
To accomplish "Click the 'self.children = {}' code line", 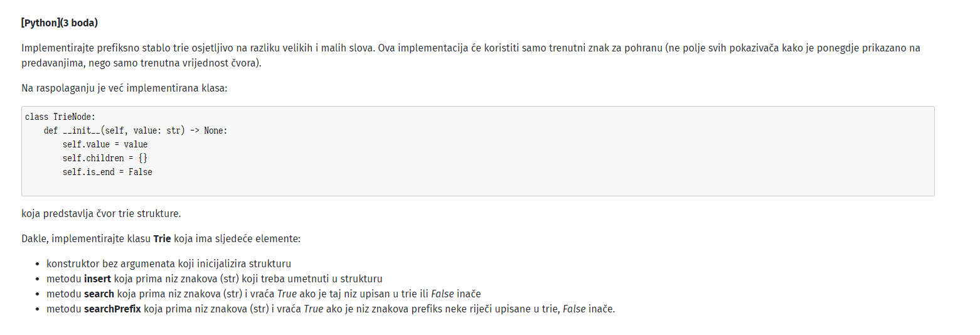I will [105, 158].
